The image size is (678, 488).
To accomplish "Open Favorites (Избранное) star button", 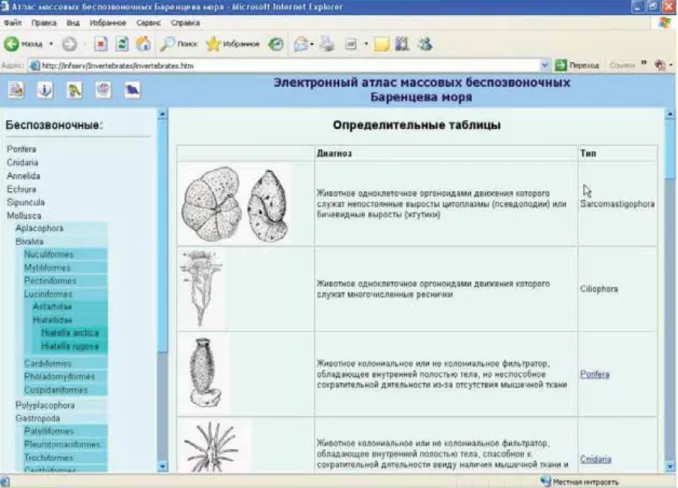I will 233,44.
